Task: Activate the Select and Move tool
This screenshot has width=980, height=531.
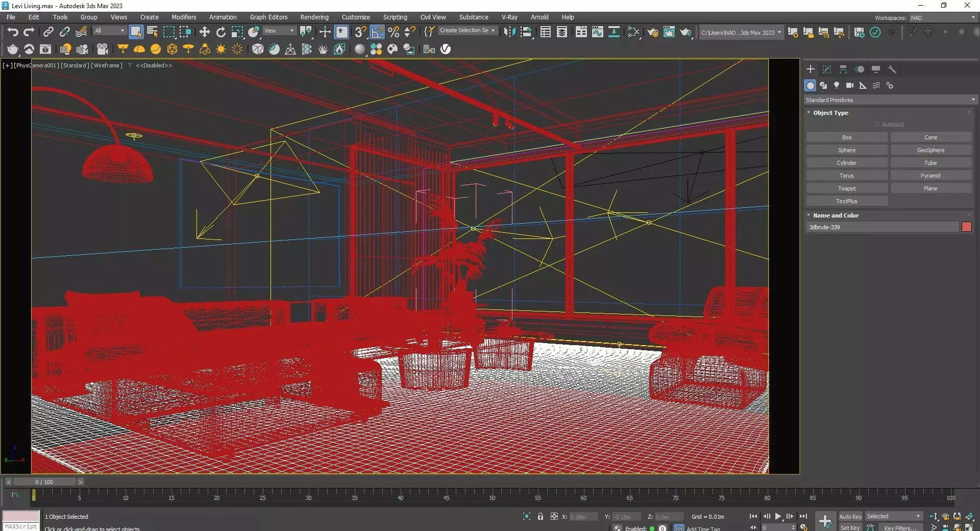Action: pyautogui.click(x=204, y=32)
